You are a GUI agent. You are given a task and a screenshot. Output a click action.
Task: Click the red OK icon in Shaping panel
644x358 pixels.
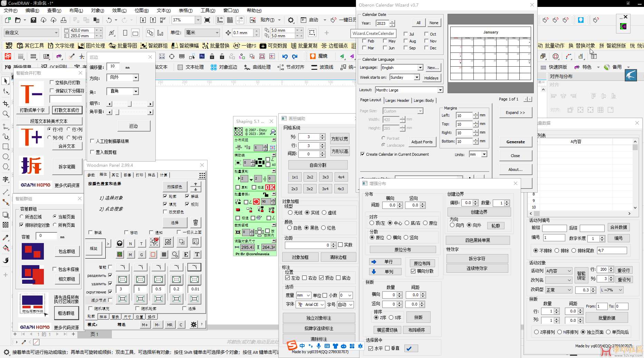270,187
